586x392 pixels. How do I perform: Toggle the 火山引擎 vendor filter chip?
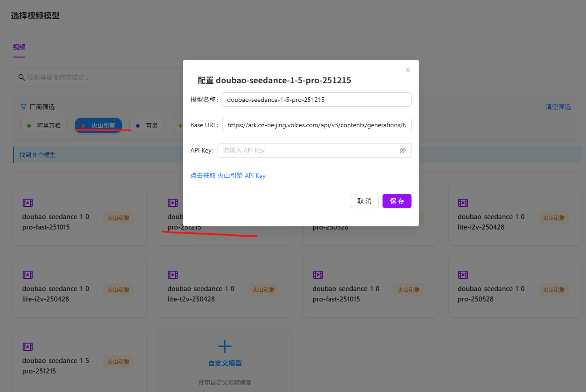98,125
